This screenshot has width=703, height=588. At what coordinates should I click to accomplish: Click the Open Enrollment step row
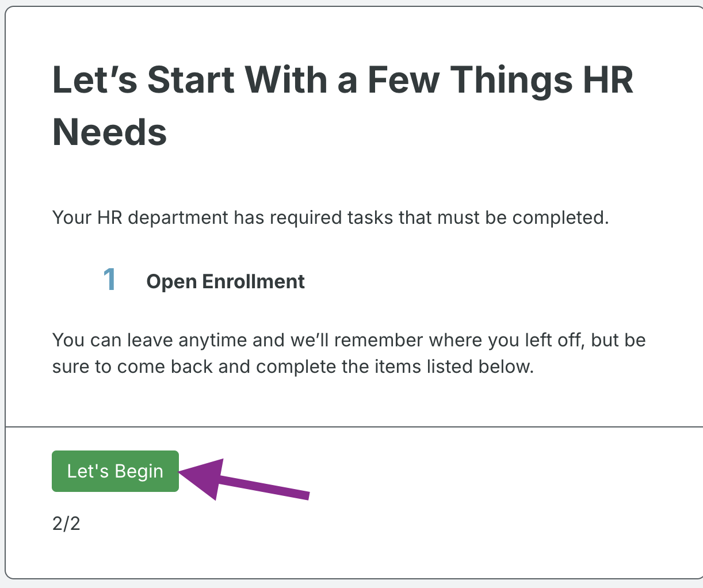201,281
